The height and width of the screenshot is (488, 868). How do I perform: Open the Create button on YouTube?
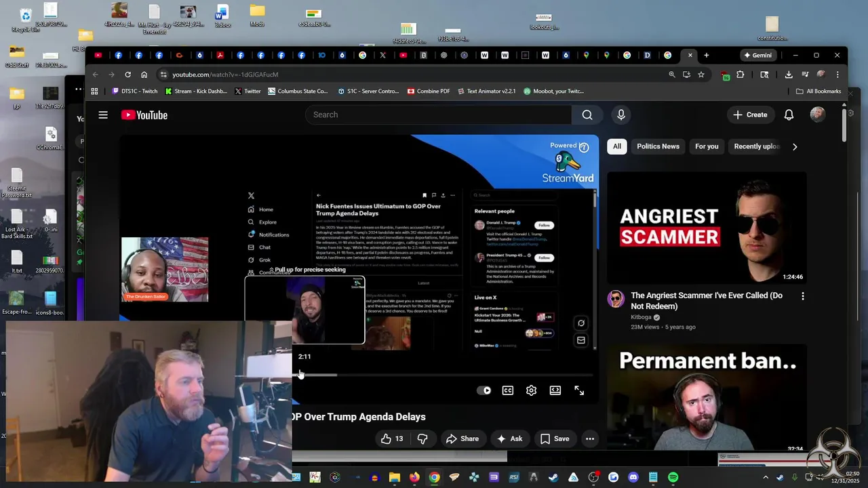click(x=750, y=115)
